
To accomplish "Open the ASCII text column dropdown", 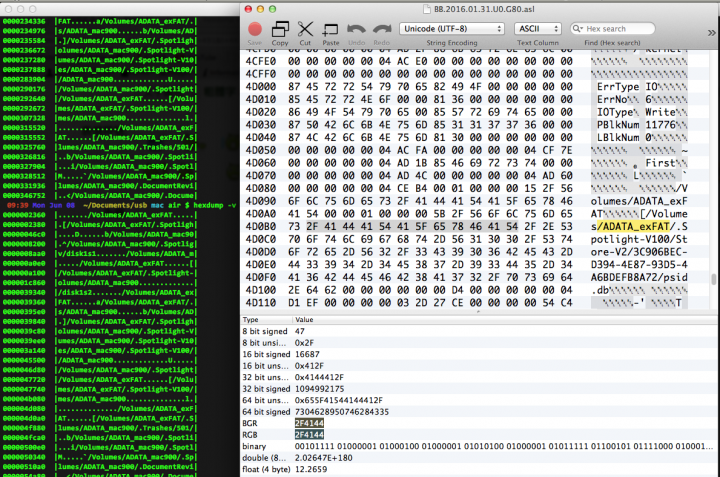I will pos(538,28).
